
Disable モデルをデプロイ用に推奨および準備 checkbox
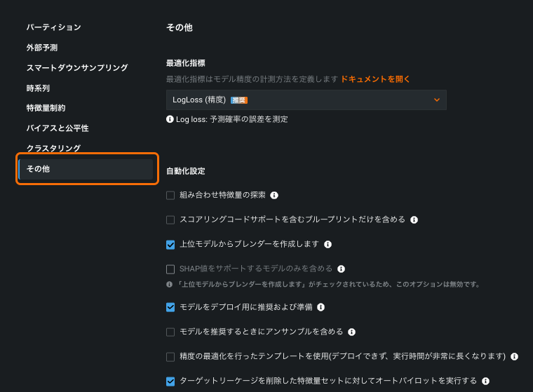(x=170, y=307)
